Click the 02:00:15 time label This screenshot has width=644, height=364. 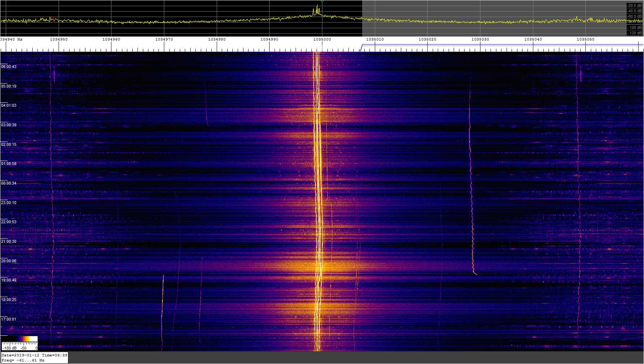9,144
